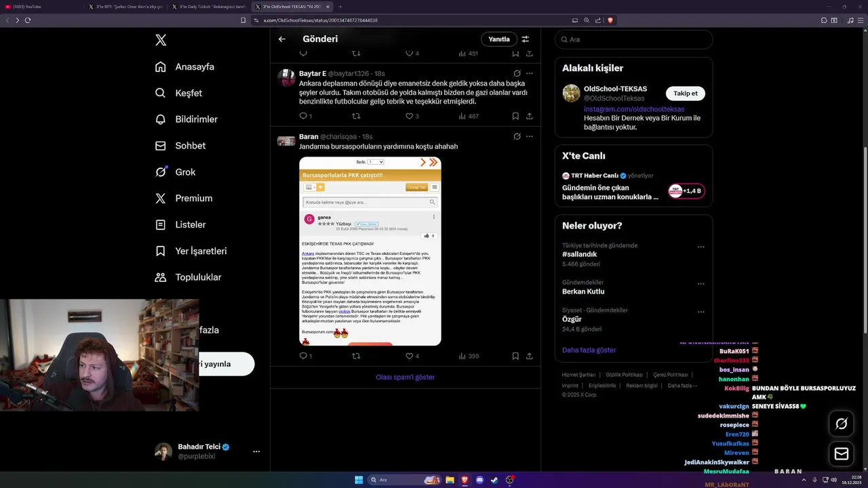This screenshot has width=868, height=488.
Task: Open Premium page in sidebar
Action: (x=183, y=199)
